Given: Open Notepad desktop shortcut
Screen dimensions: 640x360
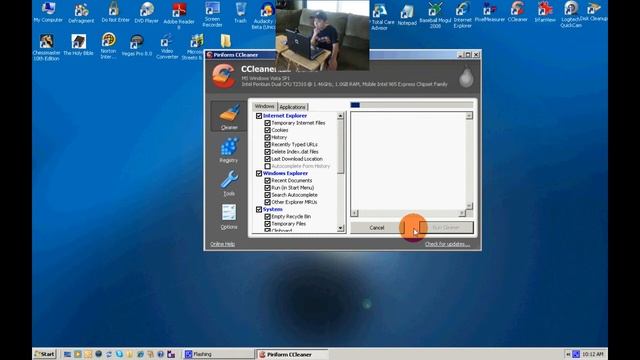Looking at the screenshot, I should coord(407,16).
